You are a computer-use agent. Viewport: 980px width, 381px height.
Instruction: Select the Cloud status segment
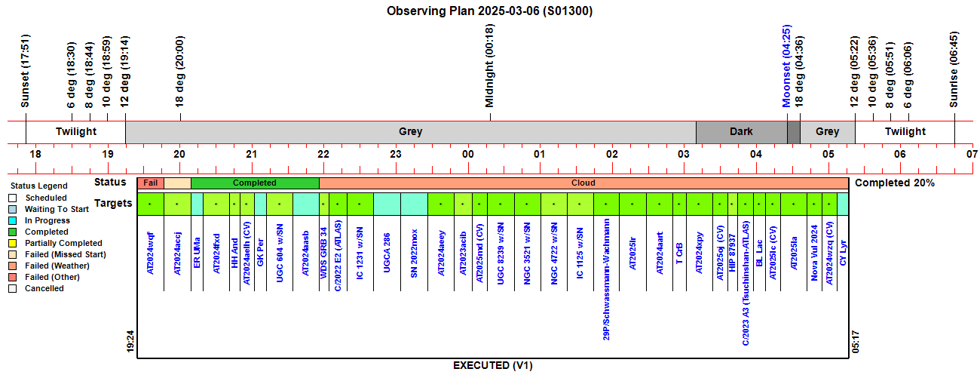[583, 183]
